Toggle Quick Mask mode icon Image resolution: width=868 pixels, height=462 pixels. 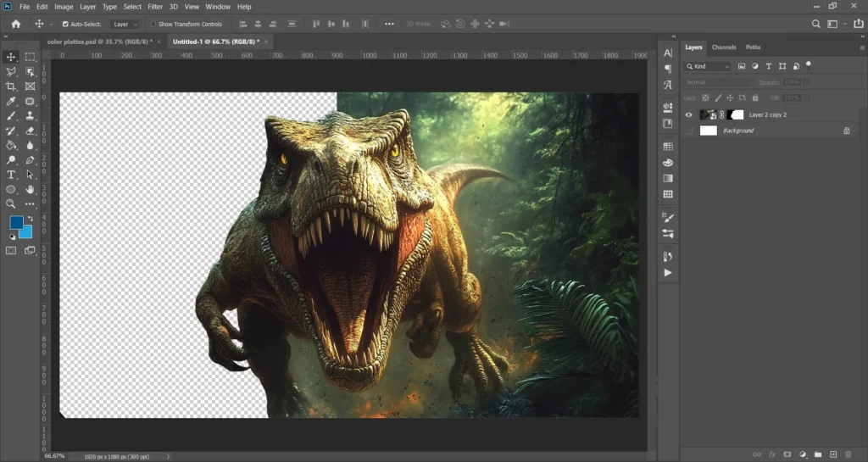click(10, 251)
